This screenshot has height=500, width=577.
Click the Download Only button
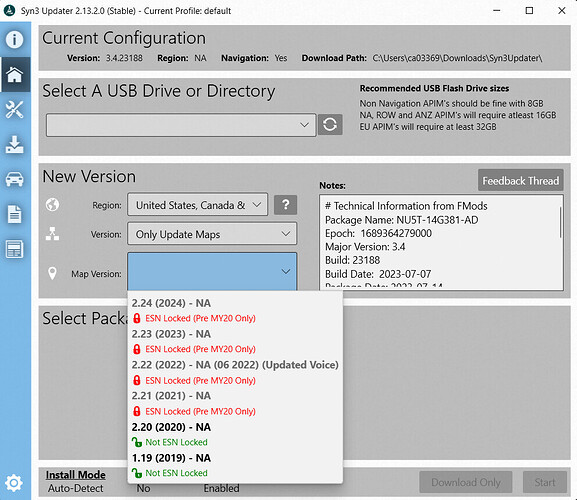(466, 482)
